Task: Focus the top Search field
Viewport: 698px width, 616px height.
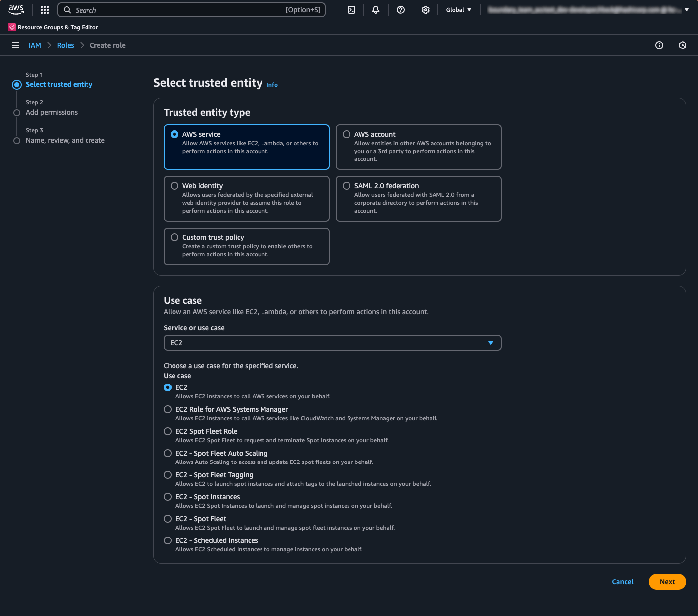Action: coord(191,10)
